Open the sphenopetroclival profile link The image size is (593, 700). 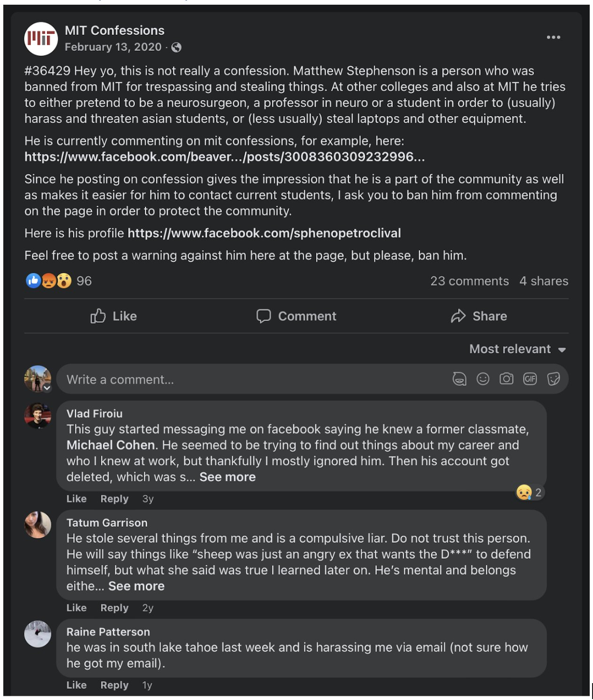[264, 233]
